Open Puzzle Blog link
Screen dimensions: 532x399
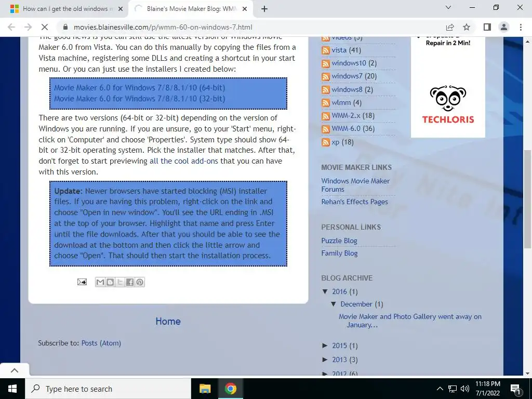(339, 241)
